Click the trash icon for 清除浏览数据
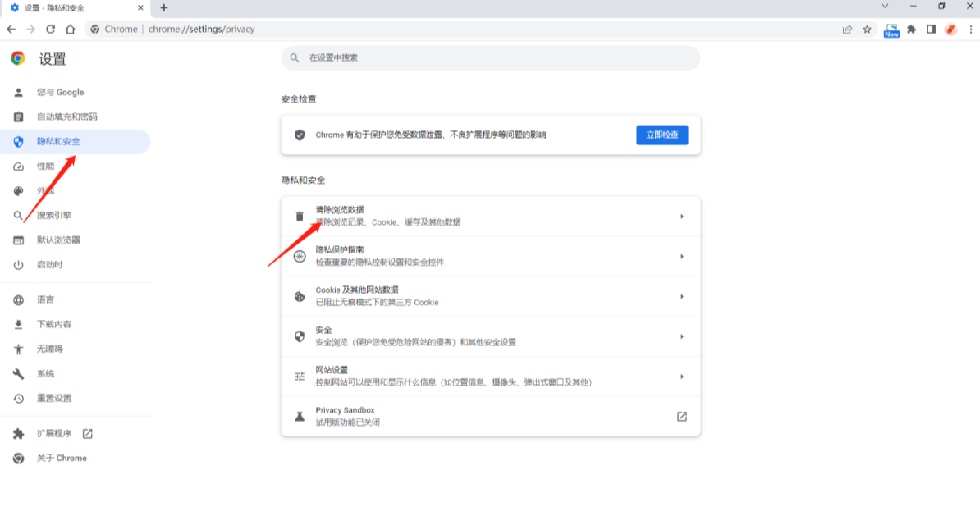 tap(300, 217)
